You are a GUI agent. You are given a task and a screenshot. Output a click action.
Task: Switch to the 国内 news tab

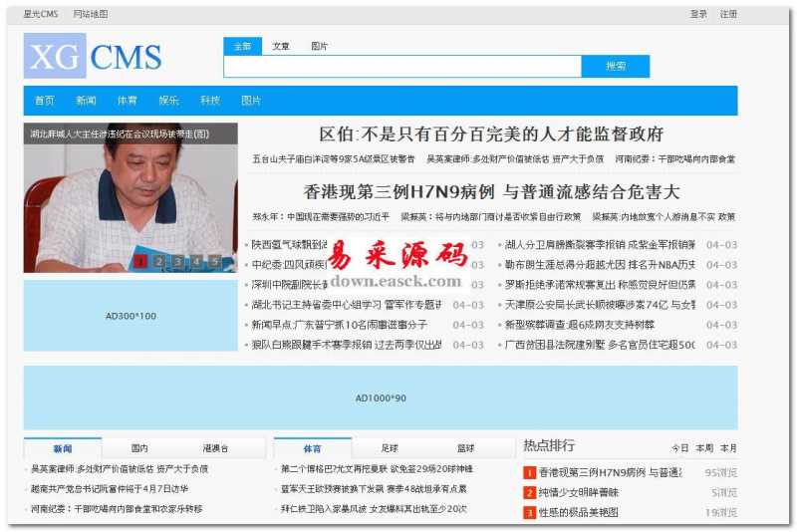tap(139, 448)
